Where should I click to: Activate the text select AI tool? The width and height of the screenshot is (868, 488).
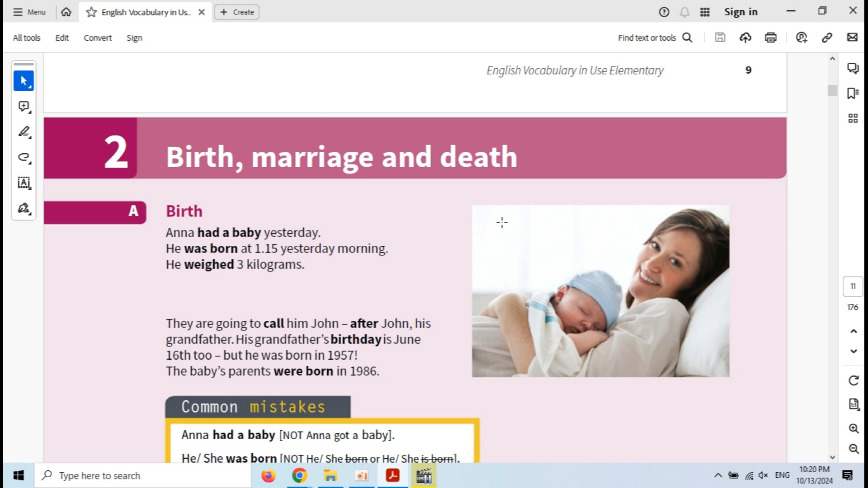(x=24, y=183)
